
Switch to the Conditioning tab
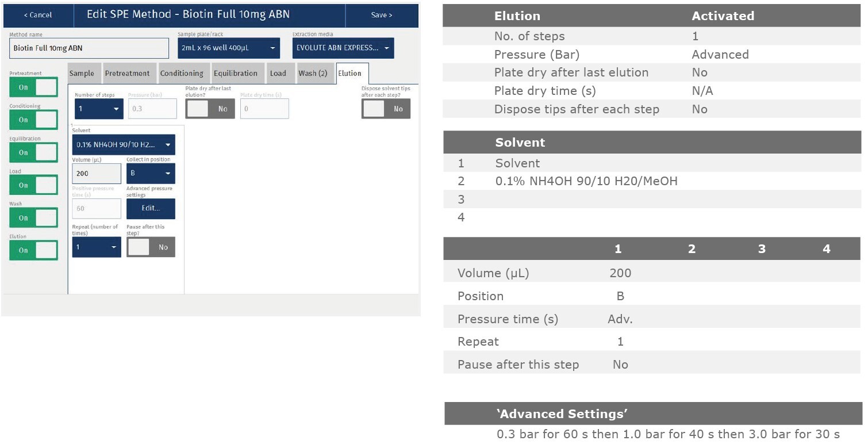[182, 74]
